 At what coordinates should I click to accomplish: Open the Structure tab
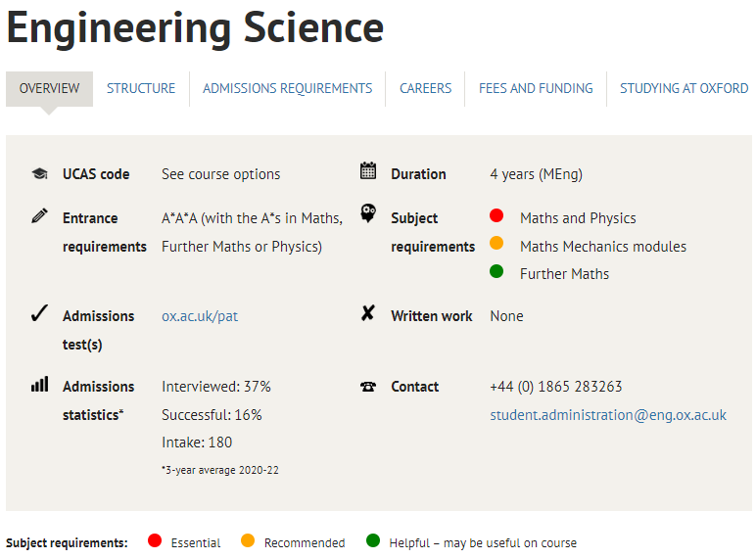pyautogui.click(x=141, y=89)
